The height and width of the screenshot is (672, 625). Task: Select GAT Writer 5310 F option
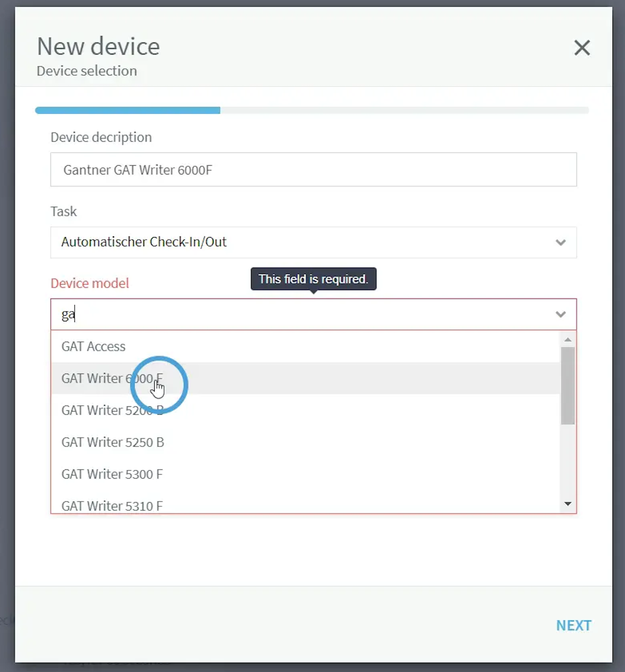[112, 505]
